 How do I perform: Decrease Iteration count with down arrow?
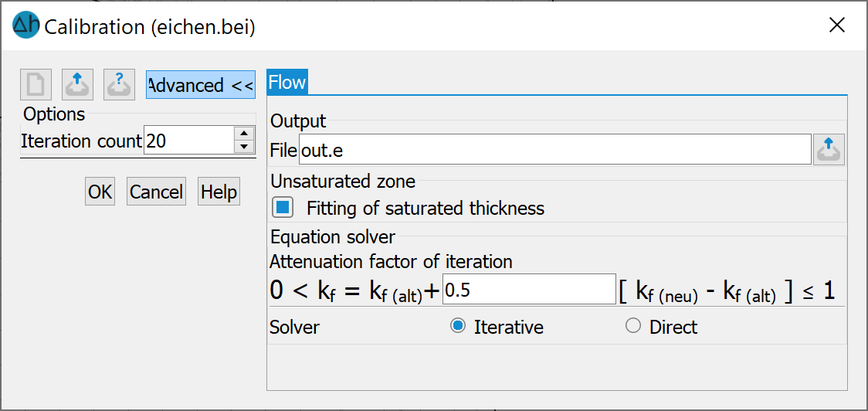click(244, 147)
